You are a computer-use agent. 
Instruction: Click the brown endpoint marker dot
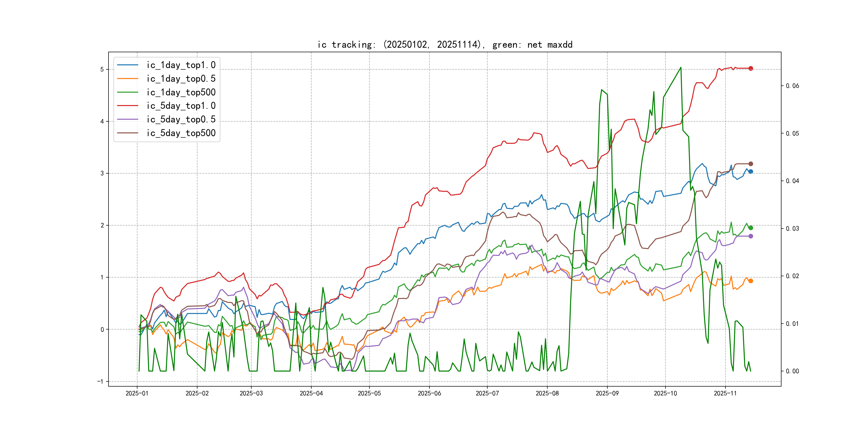point(751,164)
